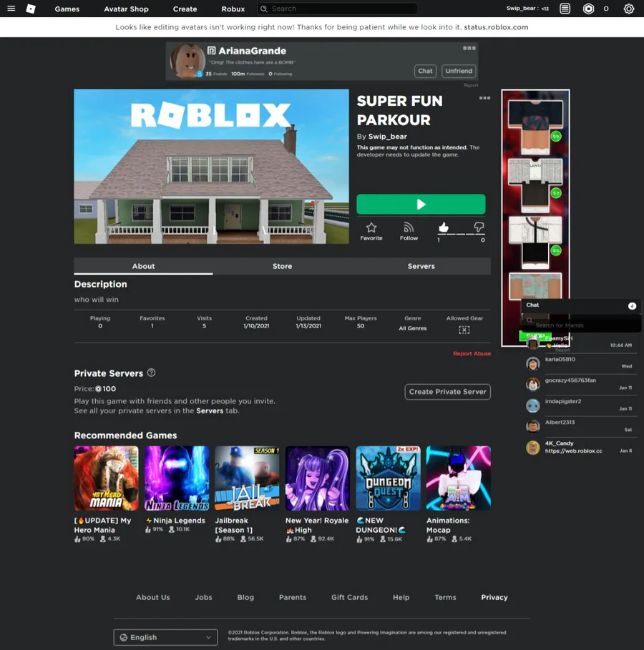Open the hamburger navigation menu
644x650 pixels.
point(11,9)
